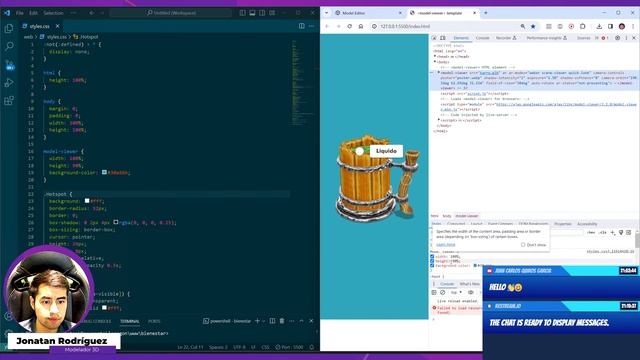
Task: Open terminal profile launch dropdown
Action: point(264,321)
